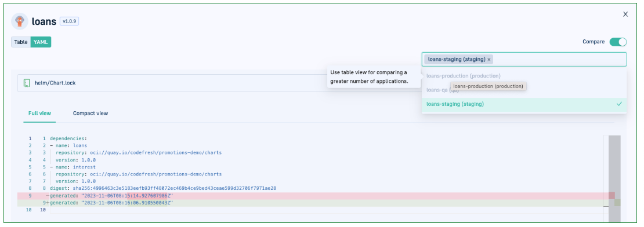Click the checkmark beside loans-staging option
This screenshot has width=644, height=227.
pyautogui.click(x=620, y=104)
